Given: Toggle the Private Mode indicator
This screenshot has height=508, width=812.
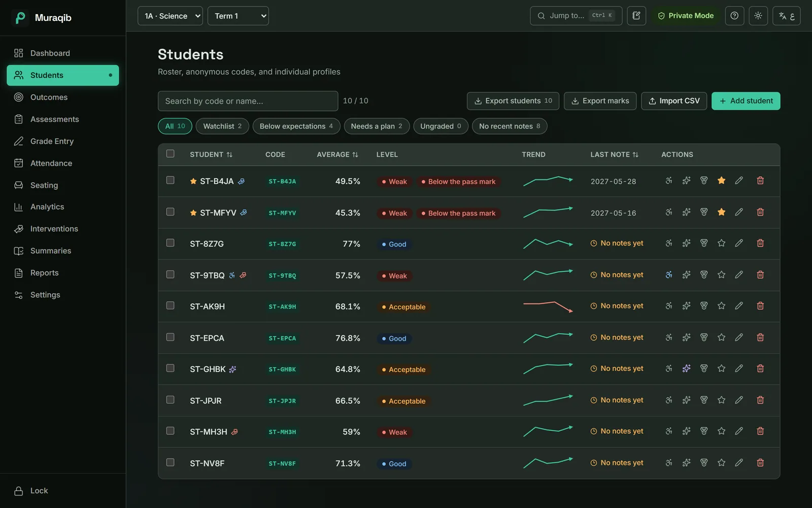Looking at the screenshot, I should click(686, 16).
